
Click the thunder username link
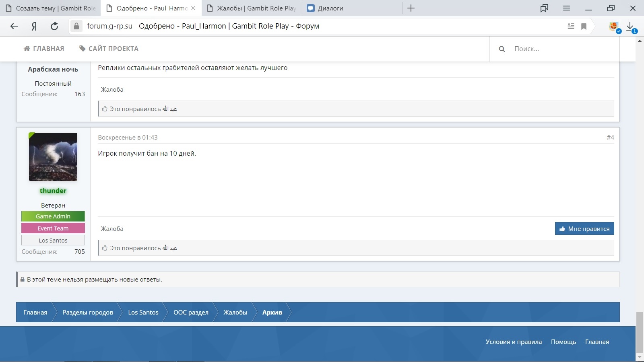53,191
